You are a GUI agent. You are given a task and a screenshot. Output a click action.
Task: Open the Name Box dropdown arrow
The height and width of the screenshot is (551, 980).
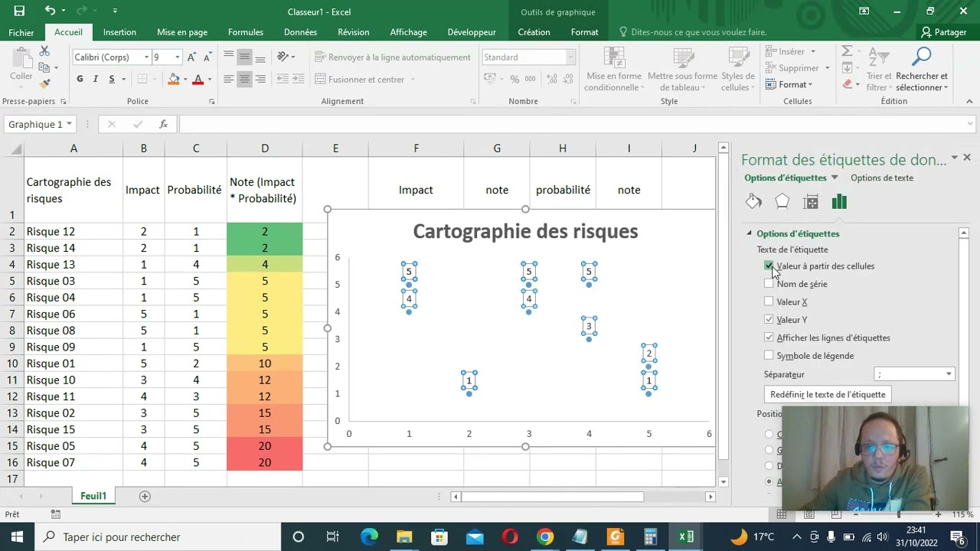pos(69,124)
